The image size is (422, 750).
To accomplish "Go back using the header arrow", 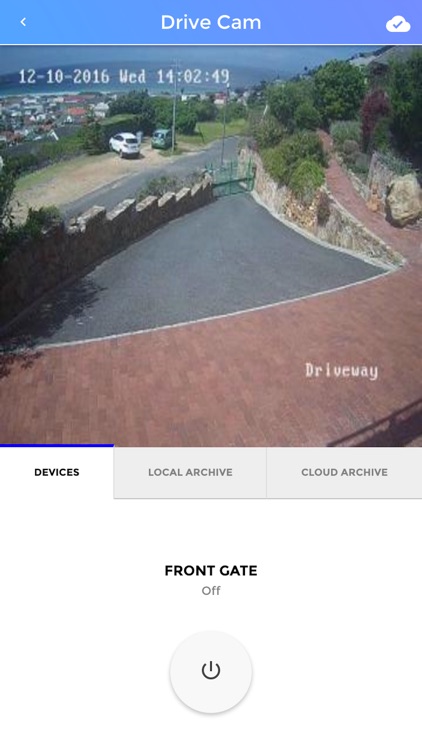I will [23, 22].
